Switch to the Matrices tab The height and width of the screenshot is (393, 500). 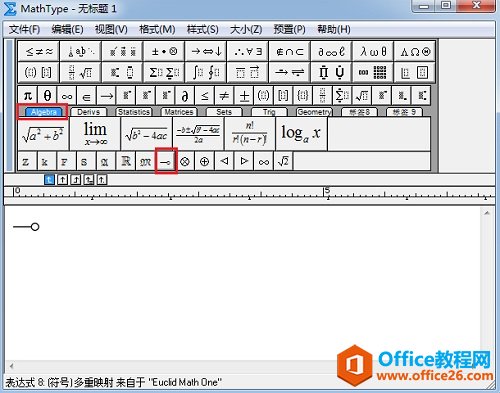tap(179, 112)
